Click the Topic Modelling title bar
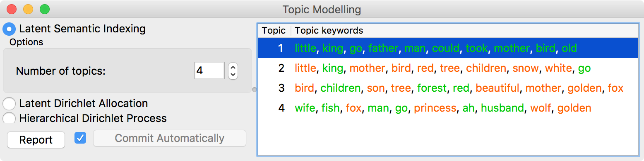 (x=322, y=9)
